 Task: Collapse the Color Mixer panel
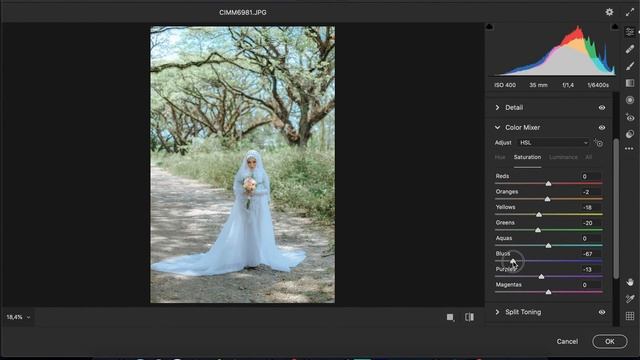[497, 127]
